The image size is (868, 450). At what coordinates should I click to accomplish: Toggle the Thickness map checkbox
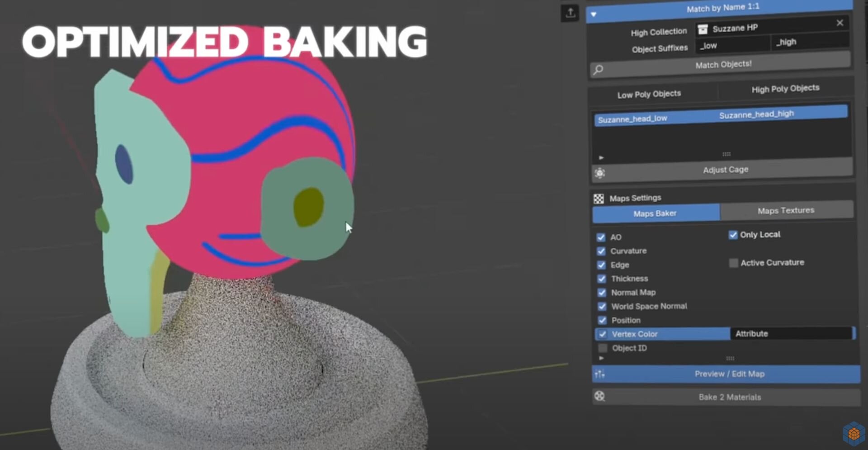(601, 279)
